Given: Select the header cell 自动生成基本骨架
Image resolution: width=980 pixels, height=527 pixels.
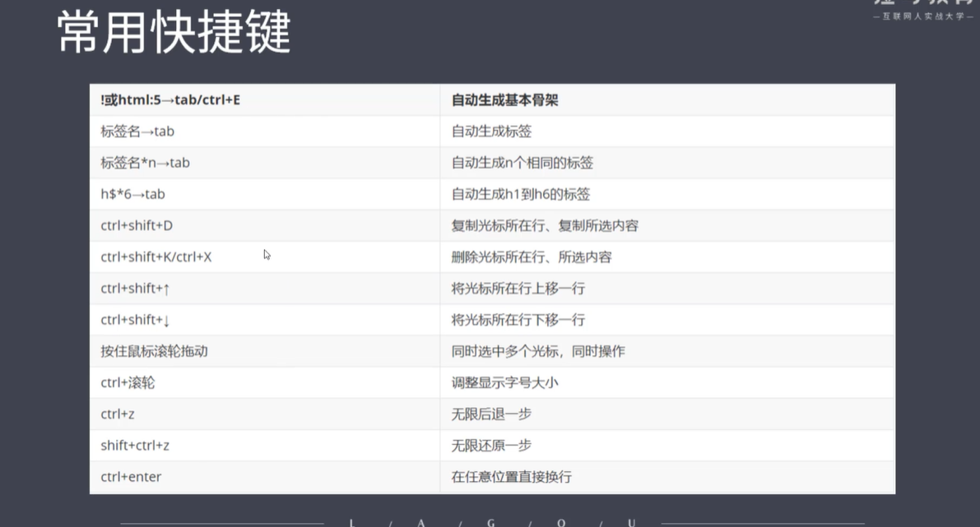Looking at the screenshot, I should [x=667, y=100].
